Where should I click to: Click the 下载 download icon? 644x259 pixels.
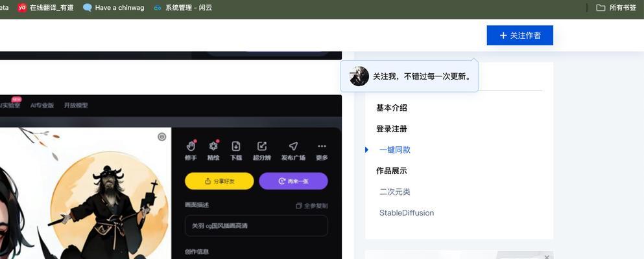tap(236, 146)
